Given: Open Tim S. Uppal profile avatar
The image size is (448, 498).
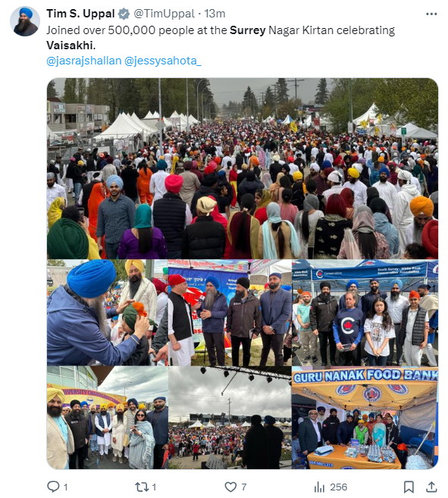Looking at the screenshot, I should [25, 21].
